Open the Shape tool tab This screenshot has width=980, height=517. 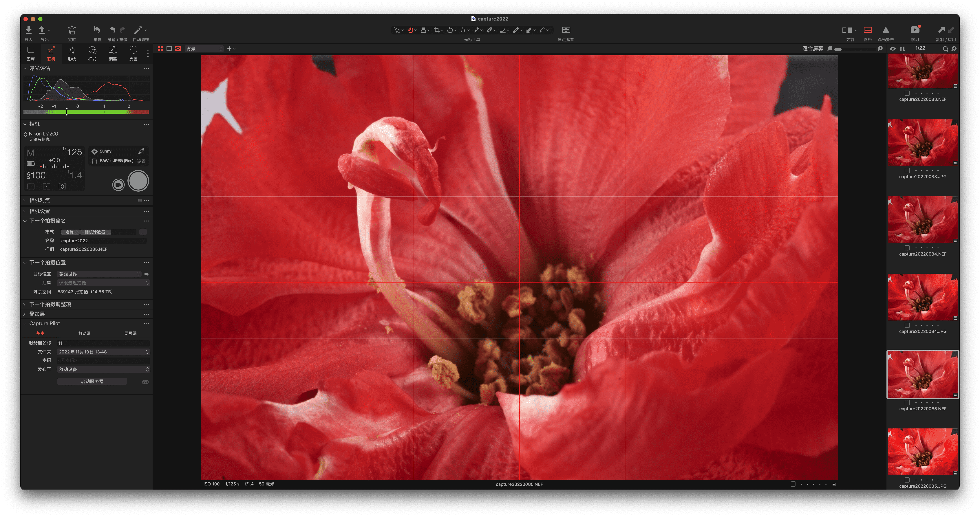pos(72,52)
